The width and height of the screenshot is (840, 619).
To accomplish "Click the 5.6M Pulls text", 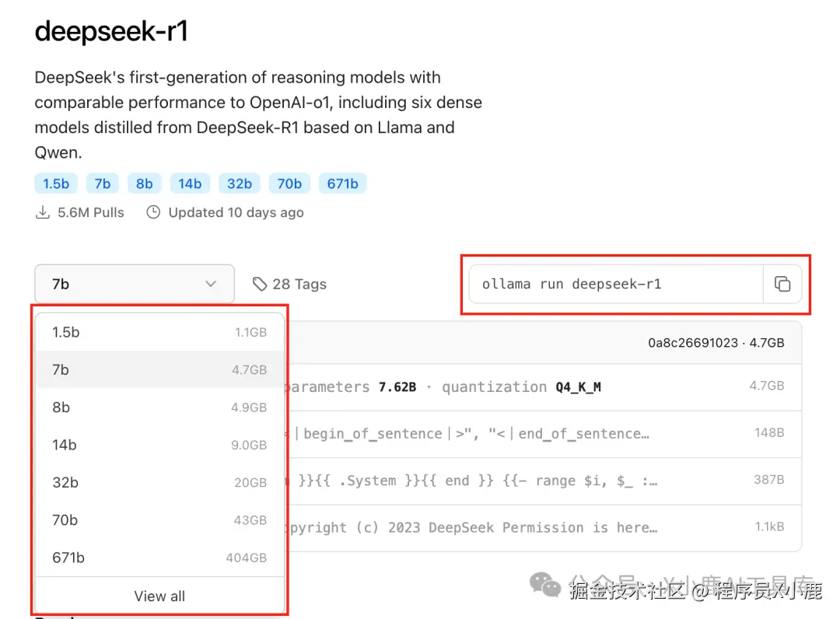I will (90, 212).
